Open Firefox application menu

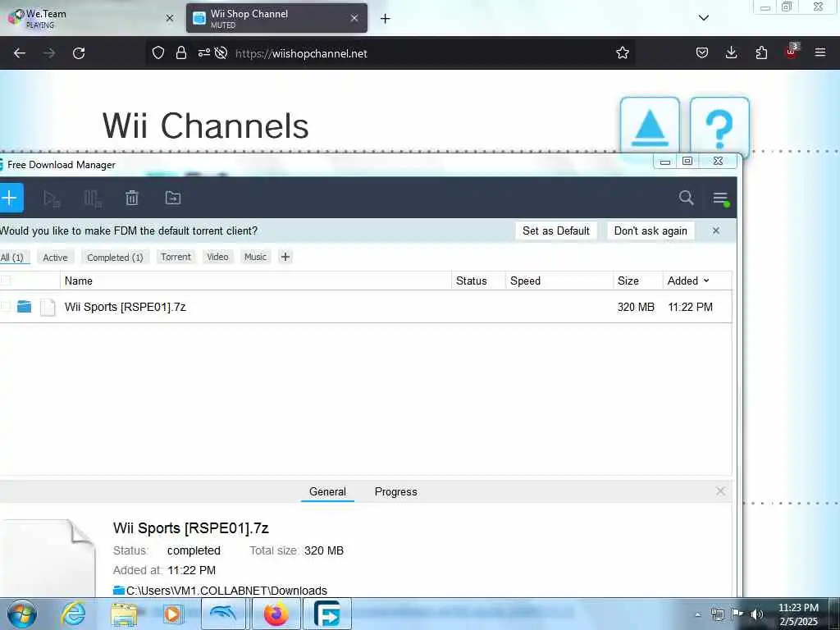point(820,52)
